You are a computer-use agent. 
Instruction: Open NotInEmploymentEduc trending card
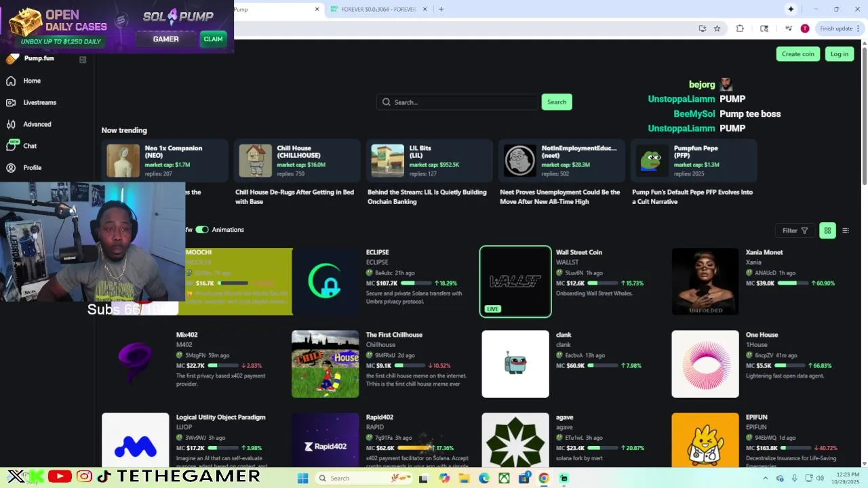561,161
